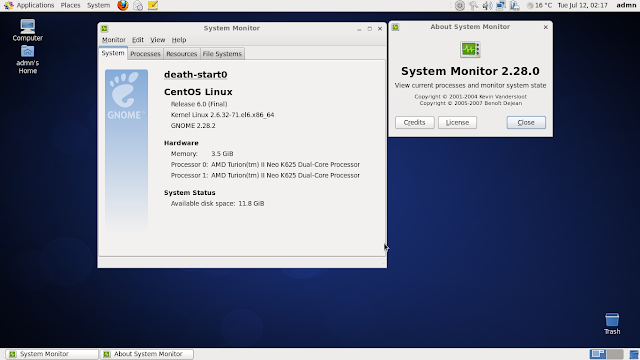Click the power status icon in tray
Screen dimensions: 640x360
click(x=460, y=5)
